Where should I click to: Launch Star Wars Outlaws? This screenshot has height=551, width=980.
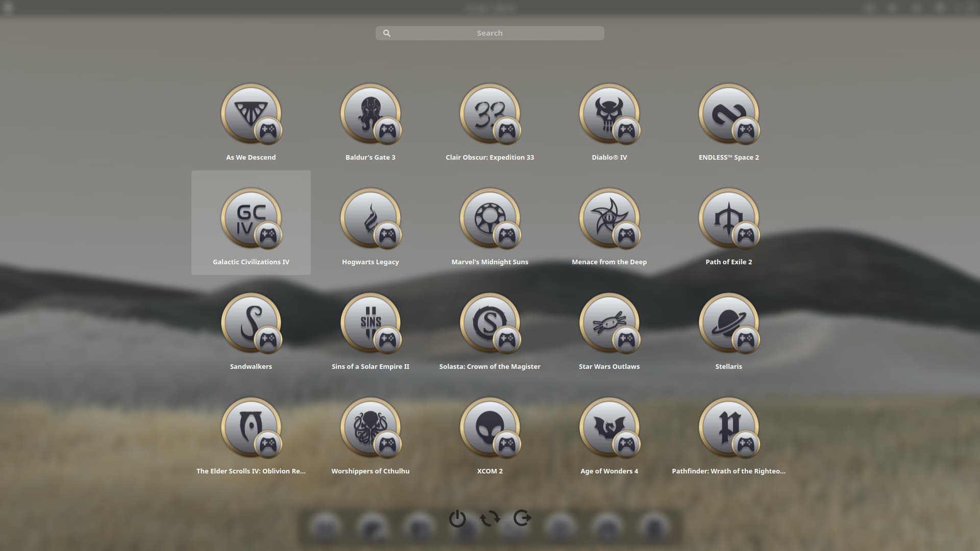click(x=609, y=323)
